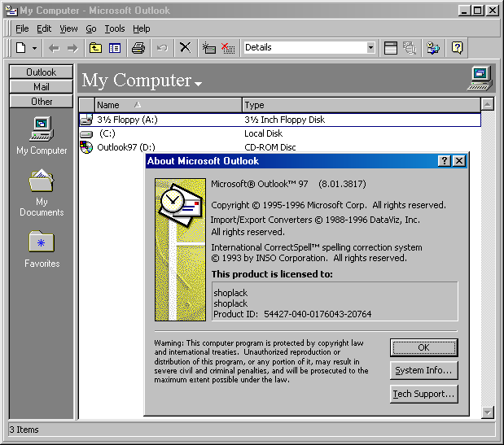Image resolution: width=504 pixels, height=445 pixels.
Task: Open Favorites shortcut in Outlook bar
Action: click(x=42, y=250)
